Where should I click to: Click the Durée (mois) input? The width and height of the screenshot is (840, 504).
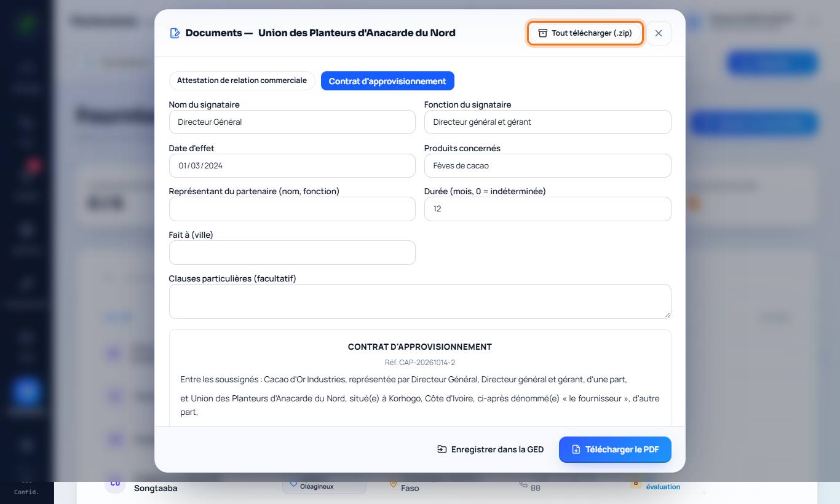547,209
